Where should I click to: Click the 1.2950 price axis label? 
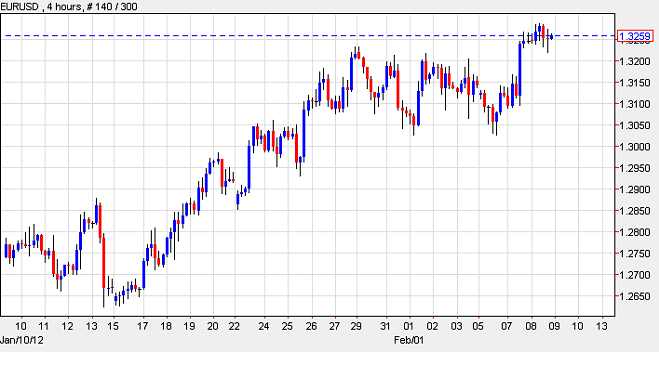click(x=635, y=168)
